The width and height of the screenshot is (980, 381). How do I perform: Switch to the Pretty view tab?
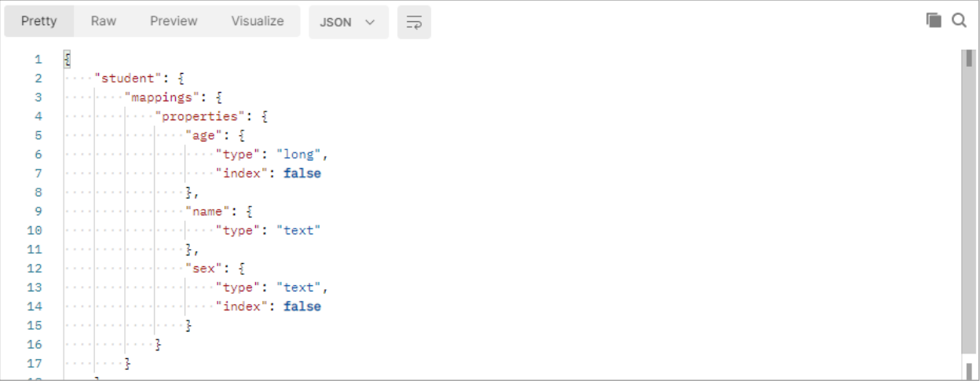(x=39, y=21)
